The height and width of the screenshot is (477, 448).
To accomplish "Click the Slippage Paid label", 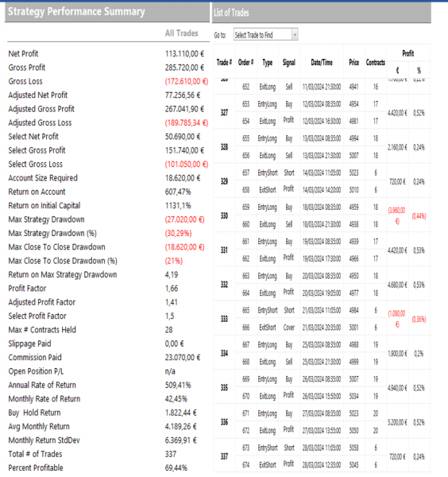I will point(29,343).
